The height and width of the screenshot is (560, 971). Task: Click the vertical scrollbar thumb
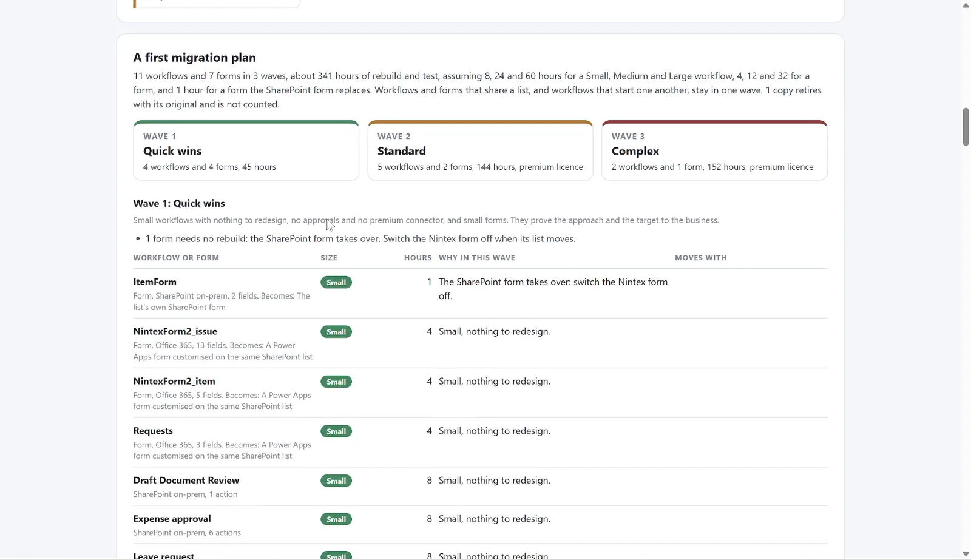(x=966, y=127)
